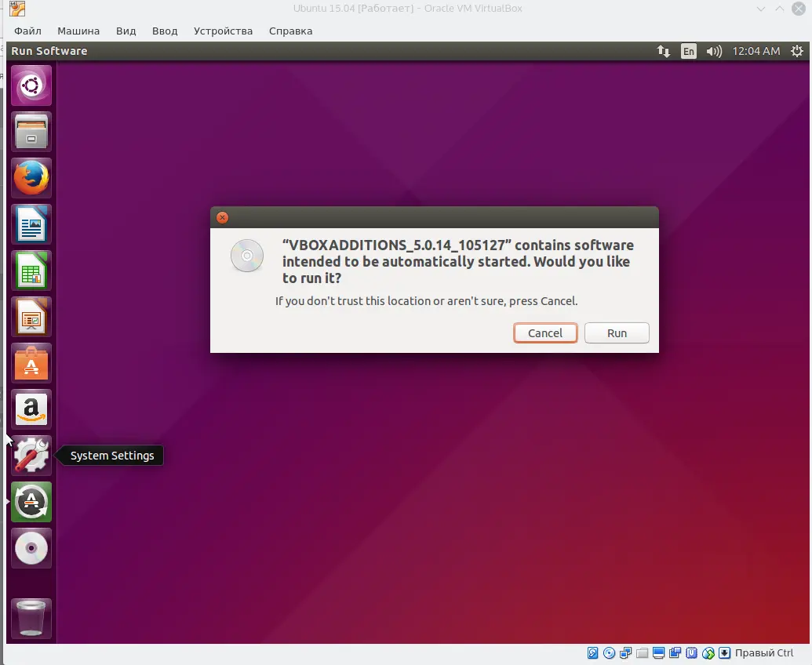Screen dimensions: 812x665
Task: Open Ubuntu Software Center
Action: [x=31, y=363]
